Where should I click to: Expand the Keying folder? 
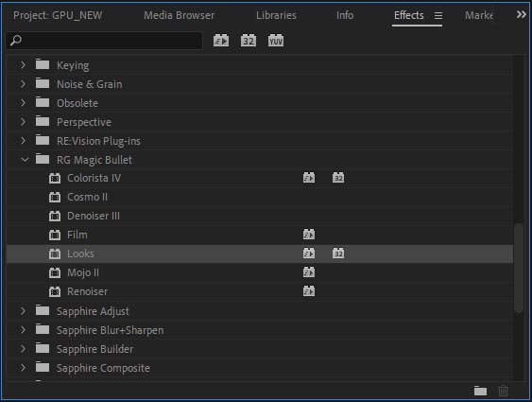[23, 64]
